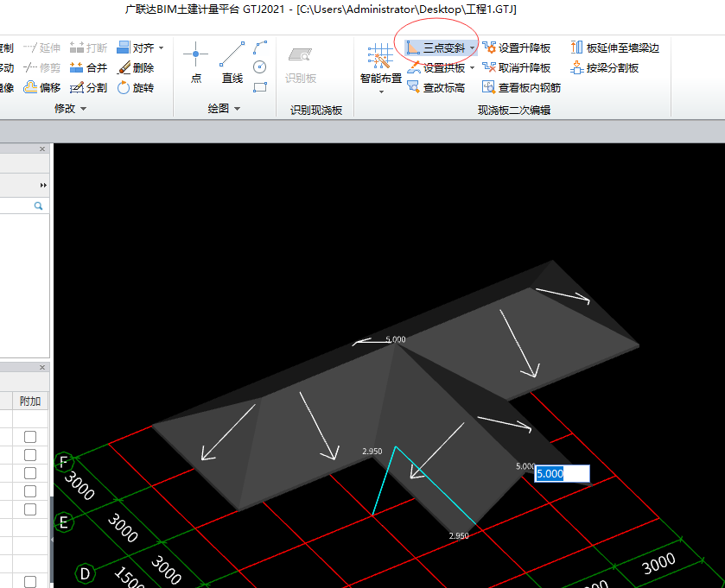Select the 分割 split tool
725x588 pixels.
point(89,88)
